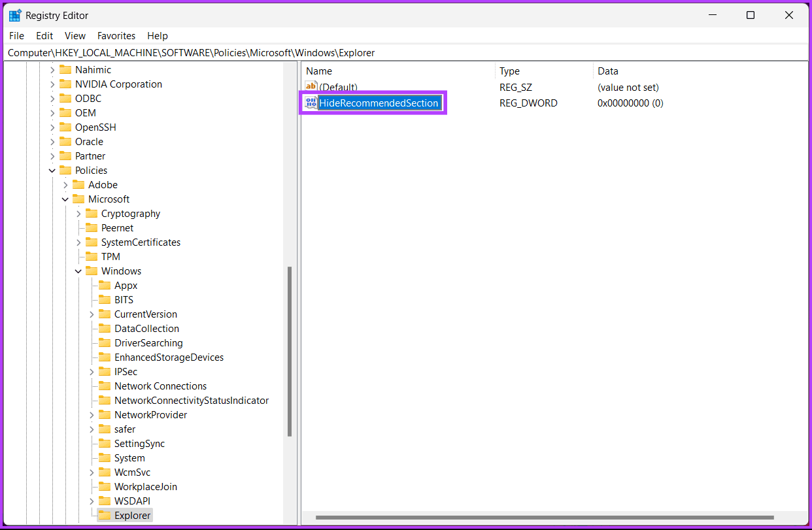Expand the Nahimic key

[52, 70]
